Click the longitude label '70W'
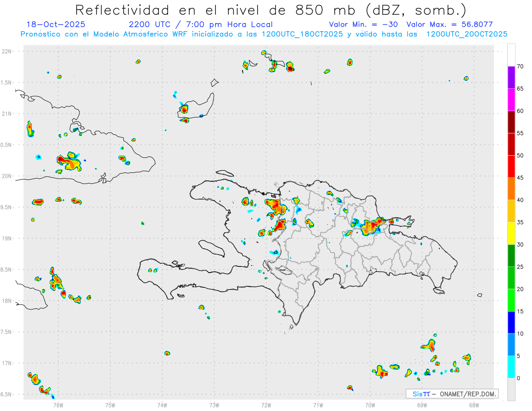The height and width of the screenshot is (411, 532). coord(370,404)
